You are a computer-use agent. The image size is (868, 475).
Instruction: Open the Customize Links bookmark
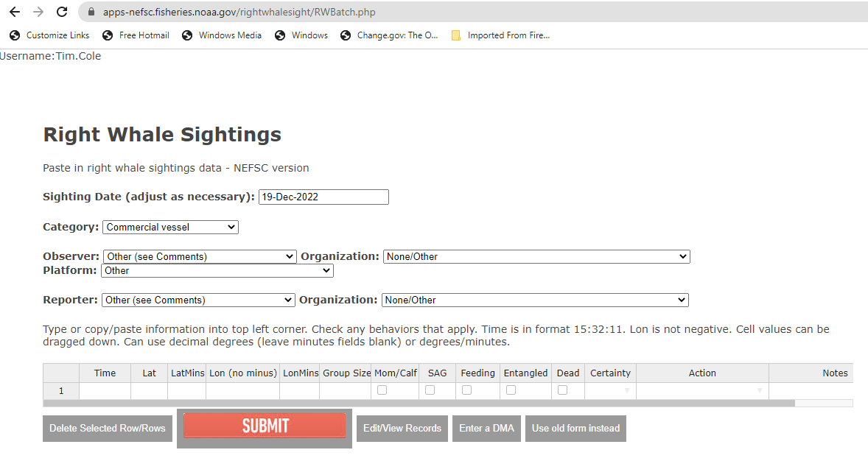click(49, 35)
